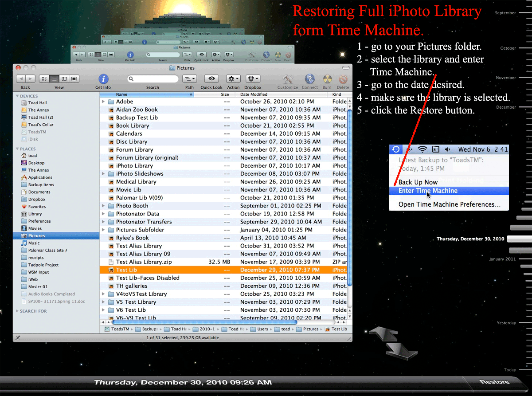This screenshot has width=532, height=396.
Task: Open Dropbox in Places sidebar
Action: [37, 199]
